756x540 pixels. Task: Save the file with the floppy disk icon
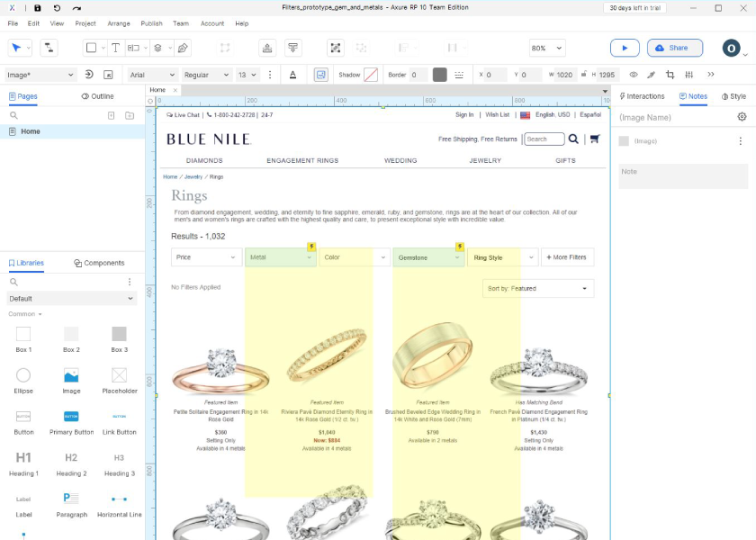click(37, 8)
